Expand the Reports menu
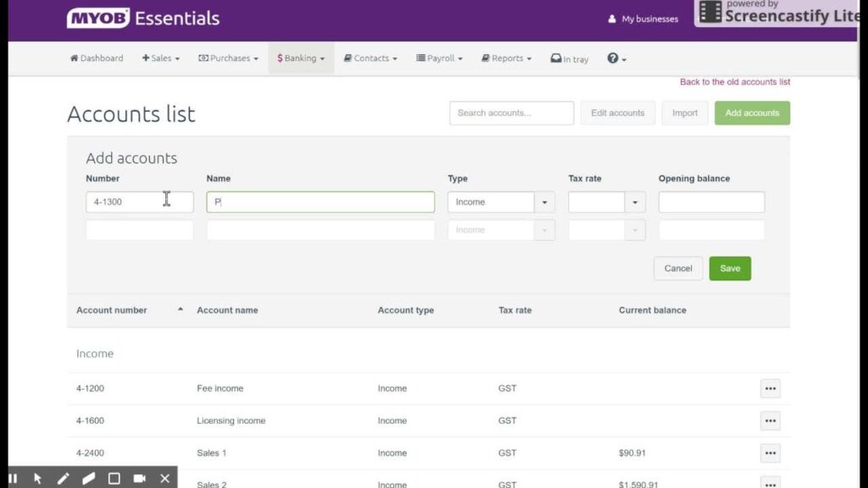Viewport: 868px width, 488px height. pos(506,58)
